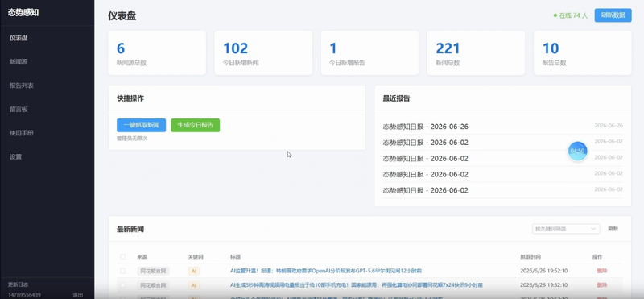The image size is (644, 299).
Task: Click the 同花顺官网 tag in AI监管升温 row
Action: tap(153, 271)
